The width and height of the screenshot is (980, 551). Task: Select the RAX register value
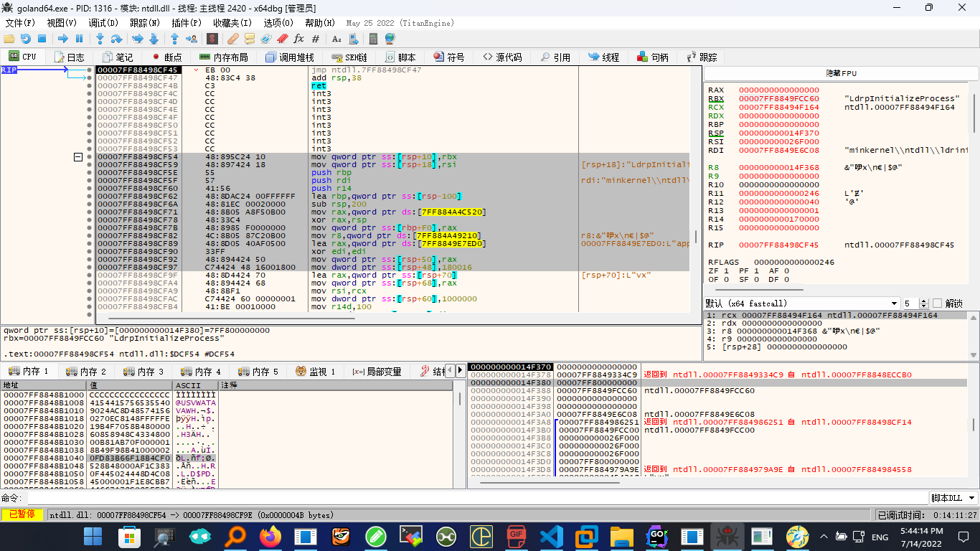point(779,90)
